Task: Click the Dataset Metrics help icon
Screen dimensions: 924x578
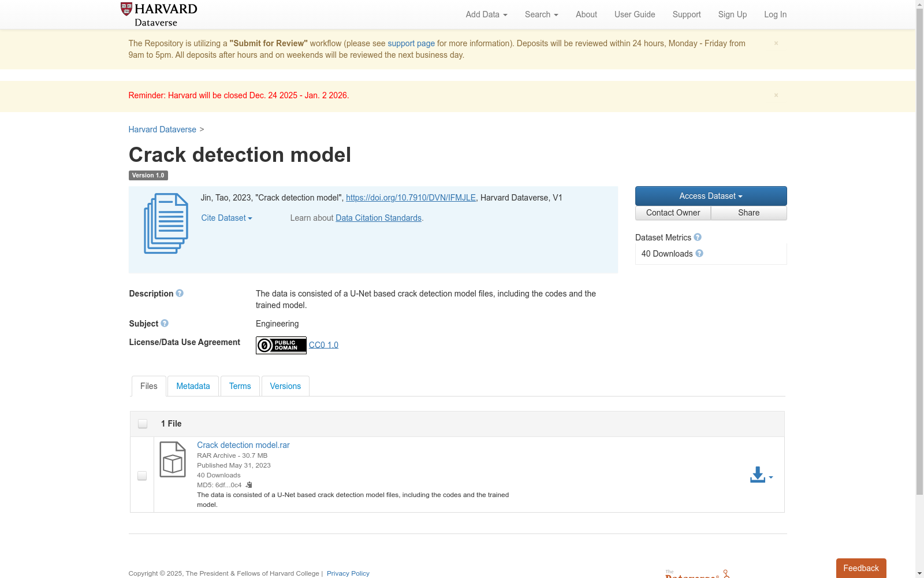Action: tap(698, 237)
